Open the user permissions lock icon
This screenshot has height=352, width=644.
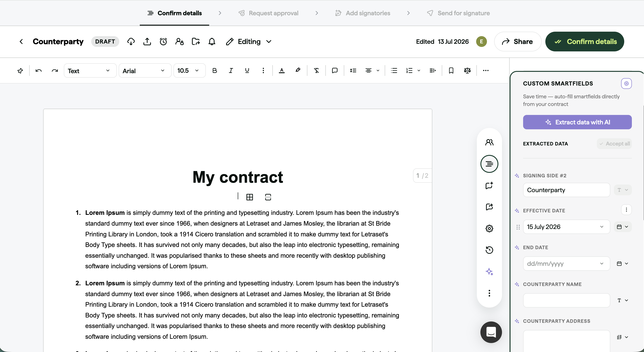tap(180, 42)
